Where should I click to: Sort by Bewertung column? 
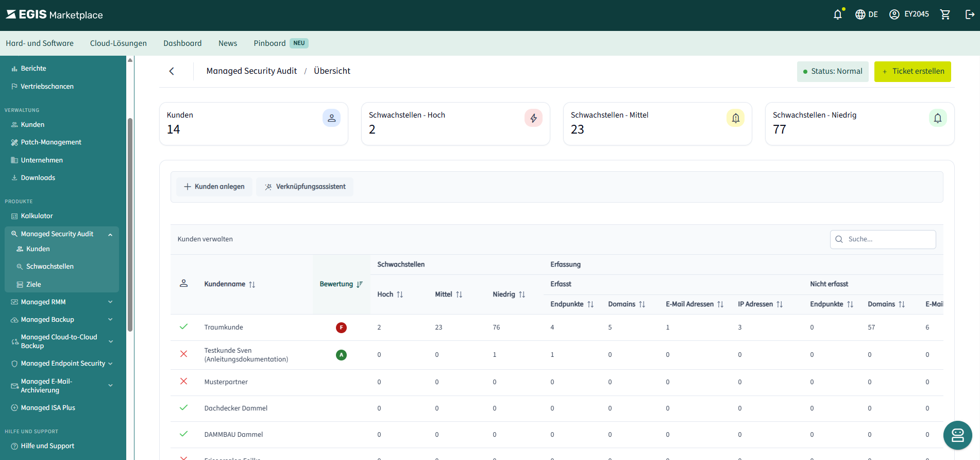click(360, 285)
